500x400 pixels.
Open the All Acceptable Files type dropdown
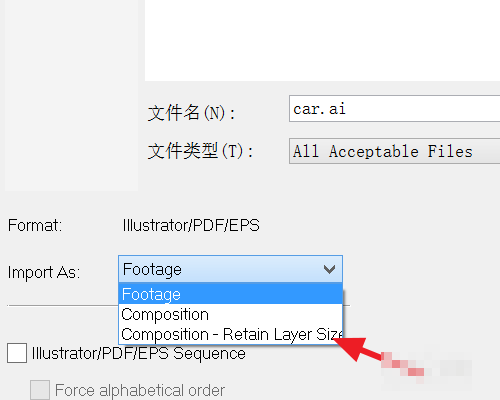395,151
